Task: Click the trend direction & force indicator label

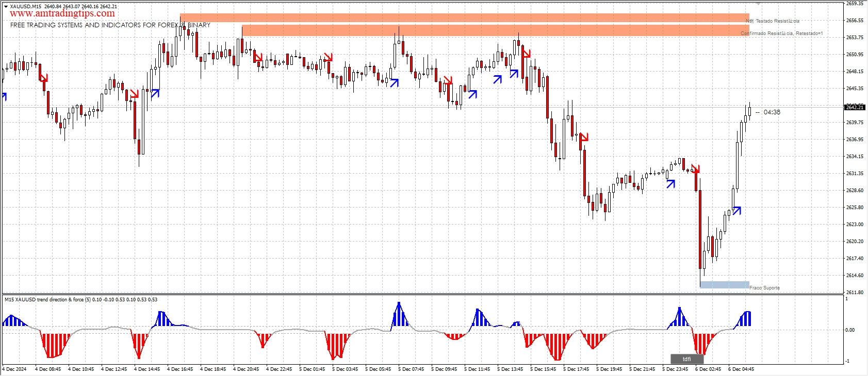Action: (x=80, y=299)
